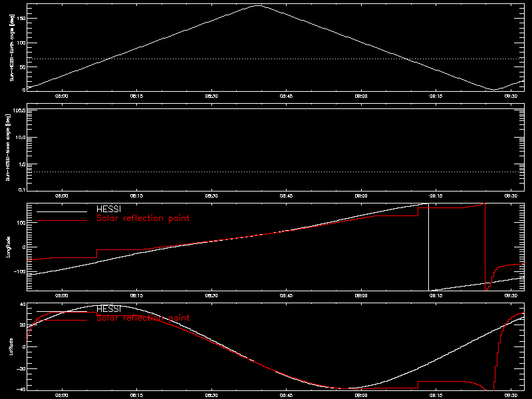Click the HESSI legend label in Latitude plot
The image size is (532, 399).
108,309
